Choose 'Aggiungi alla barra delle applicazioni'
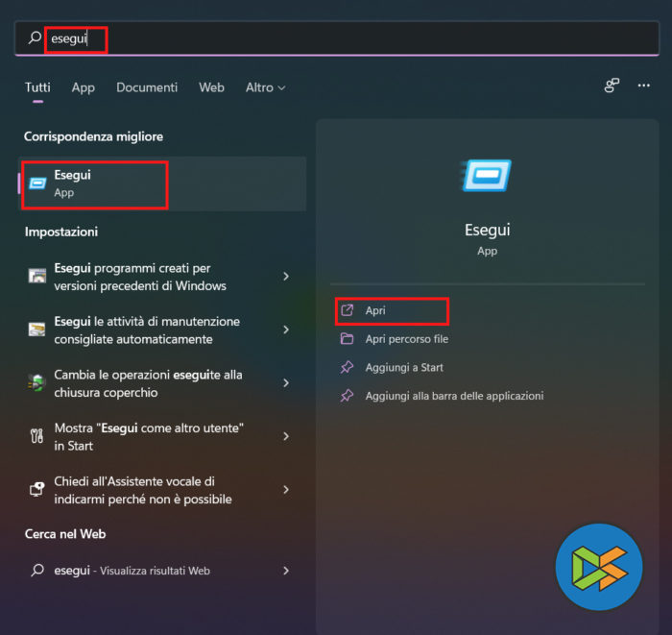This screenshot has height=635, width=672. click(x=454, y=396)
